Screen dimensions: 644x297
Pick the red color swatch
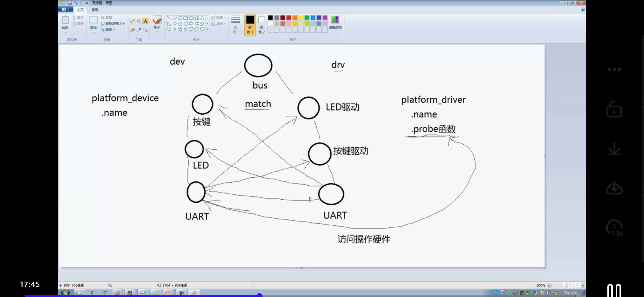pos(289,18)
